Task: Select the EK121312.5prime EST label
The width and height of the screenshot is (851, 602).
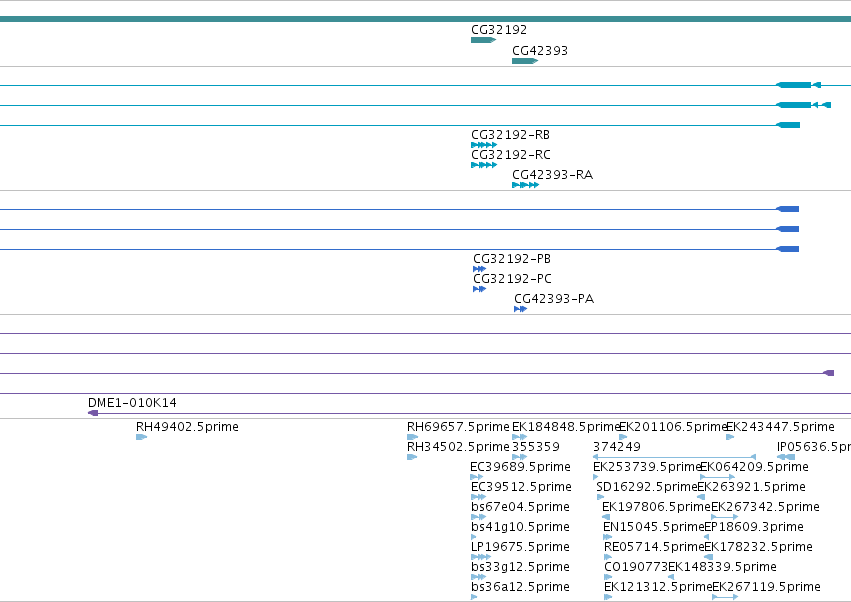Action: coord(658,587)
